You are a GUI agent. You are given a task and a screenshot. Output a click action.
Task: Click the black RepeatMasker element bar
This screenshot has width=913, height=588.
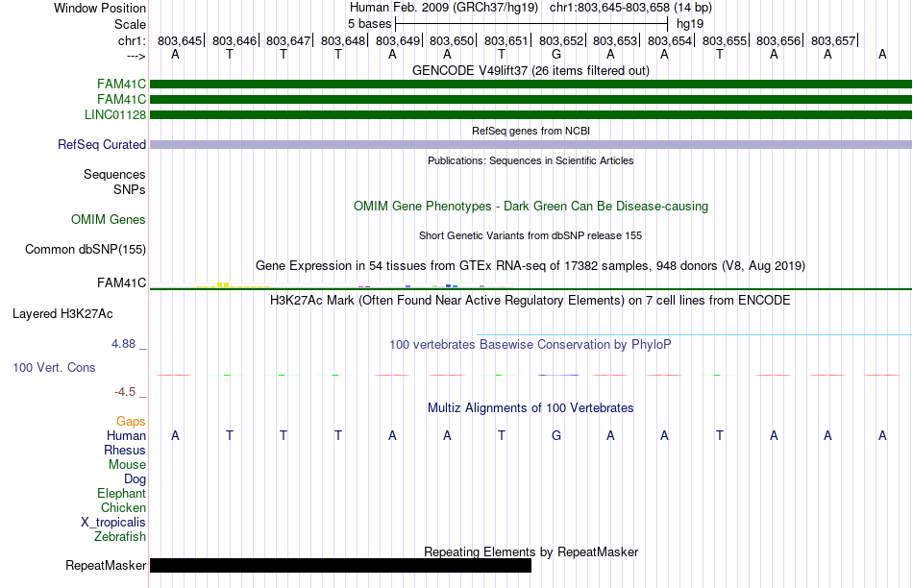(x=340, y=565)
